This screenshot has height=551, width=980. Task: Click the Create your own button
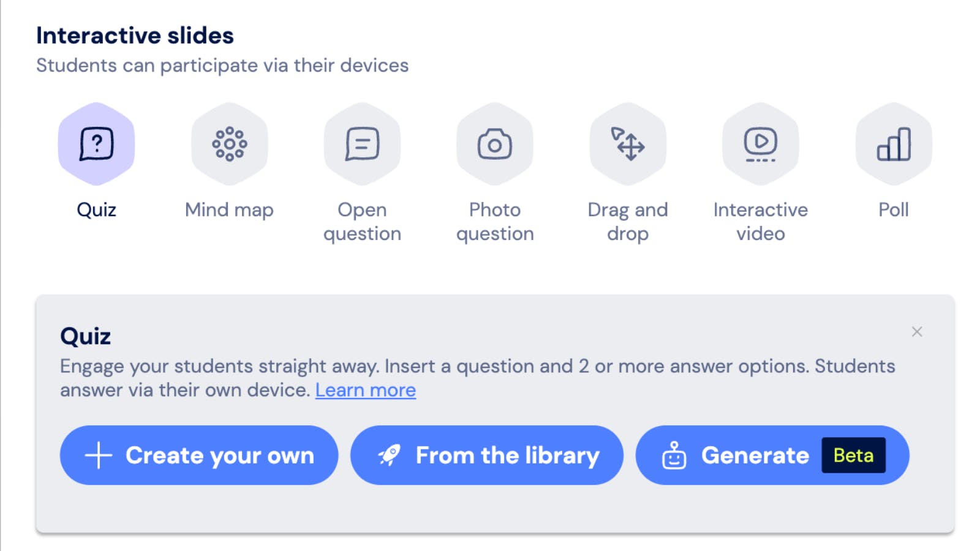point(199,455)
